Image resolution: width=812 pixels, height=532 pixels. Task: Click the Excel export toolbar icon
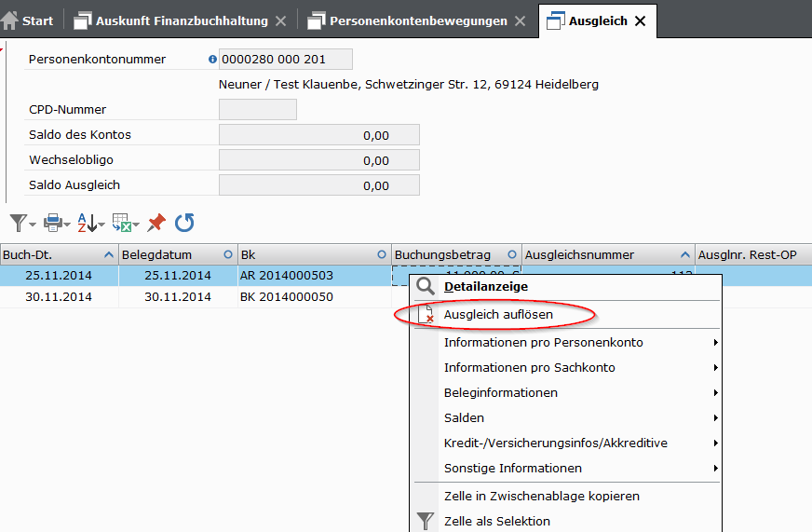coord(122,223)
